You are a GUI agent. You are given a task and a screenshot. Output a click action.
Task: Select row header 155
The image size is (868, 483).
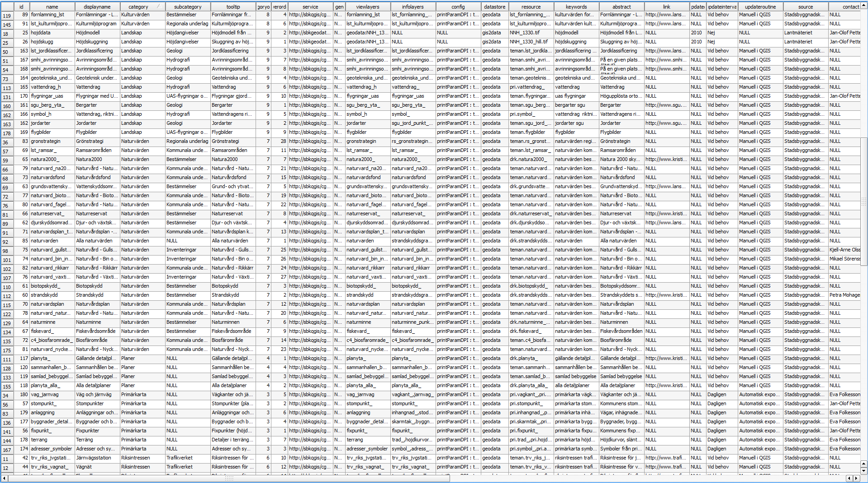[x=7, y=386]
